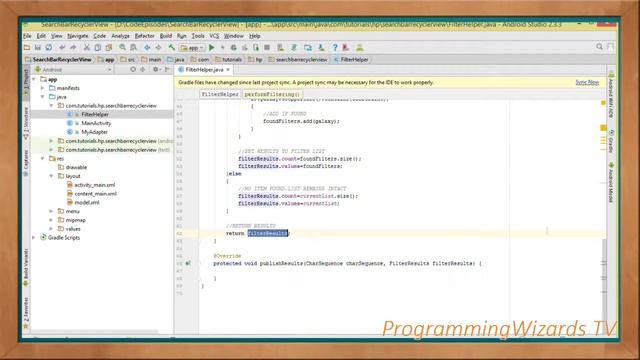Click the Undo toolbar icon
The width and height of the screenshot is (640, 360).
[62, 48]
